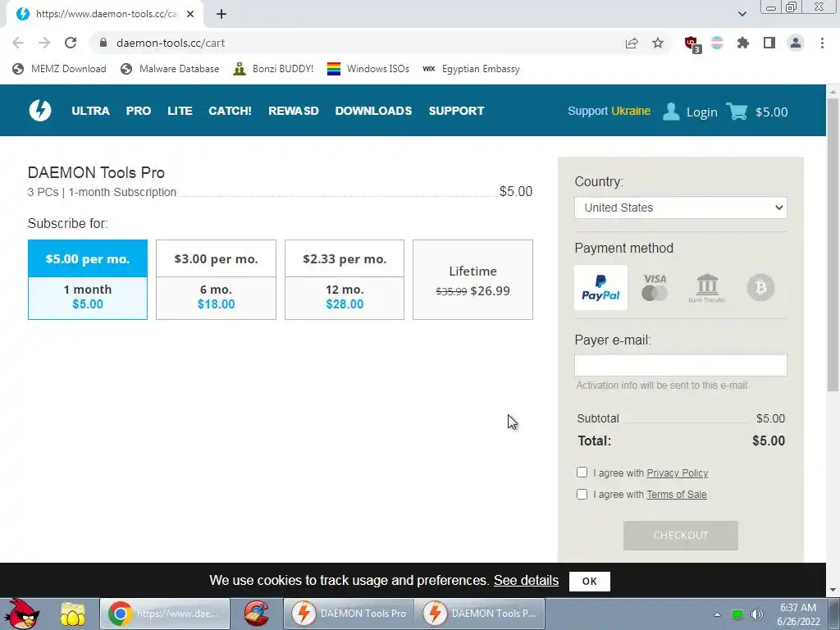Screen dimensions: 840x630
Task: Open Country dropdown United States
Action: (680, 208)
